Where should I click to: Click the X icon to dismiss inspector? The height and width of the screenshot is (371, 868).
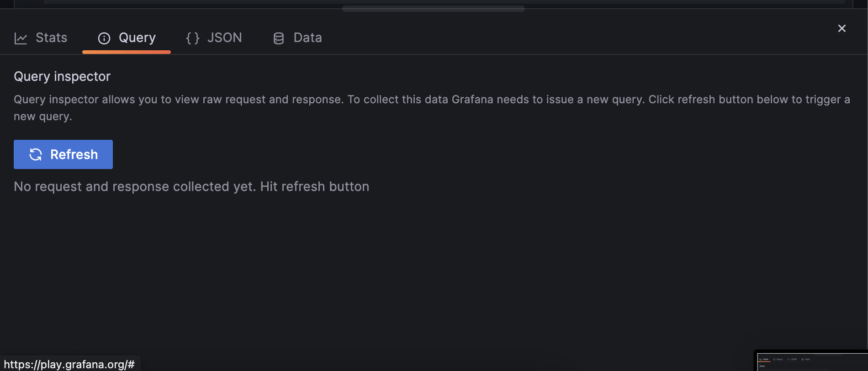842,28
